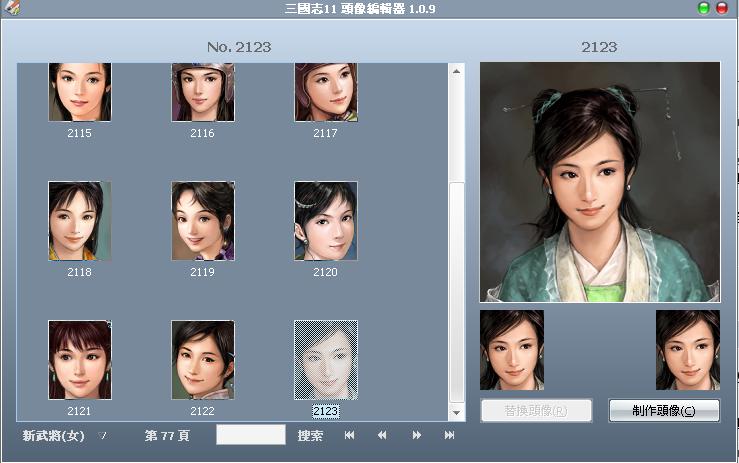Click the scrollbar down arrow in portrait list
The width and height of the screenshot is (739, 463).
pyautogui.click(x=456, y=413)
